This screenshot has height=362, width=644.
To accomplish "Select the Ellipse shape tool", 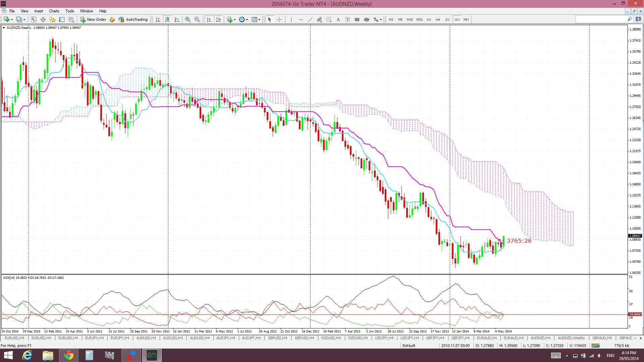I will [x=367, y=19].
